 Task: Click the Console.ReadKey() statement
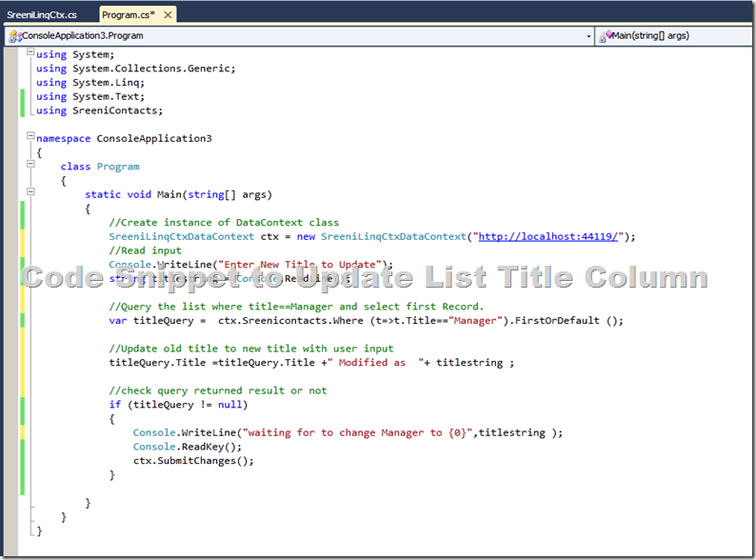click(x=188, y=447)
